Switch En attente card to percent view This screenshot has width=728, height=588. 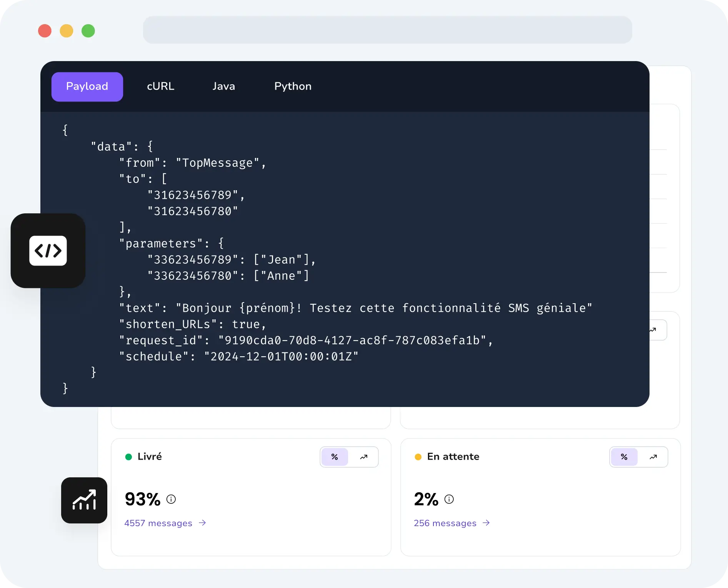click(x=624, y=457)
